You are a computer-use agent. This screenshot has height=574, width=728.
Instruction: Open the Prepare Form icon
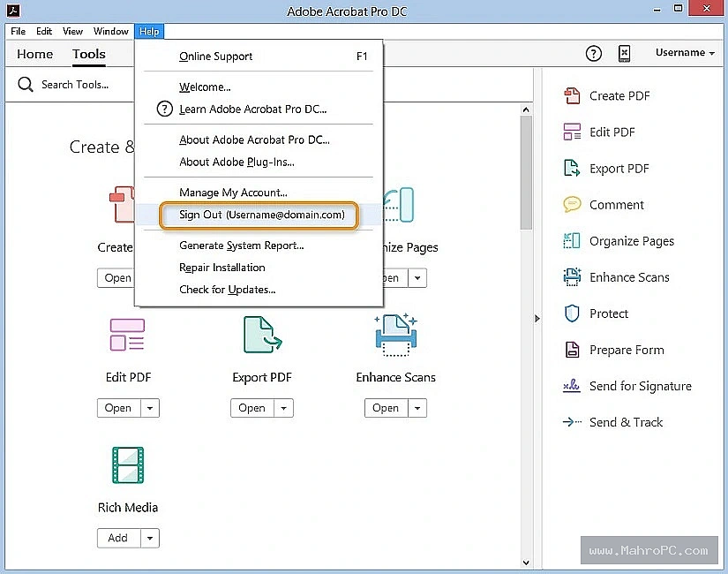(x=572, y=350)
